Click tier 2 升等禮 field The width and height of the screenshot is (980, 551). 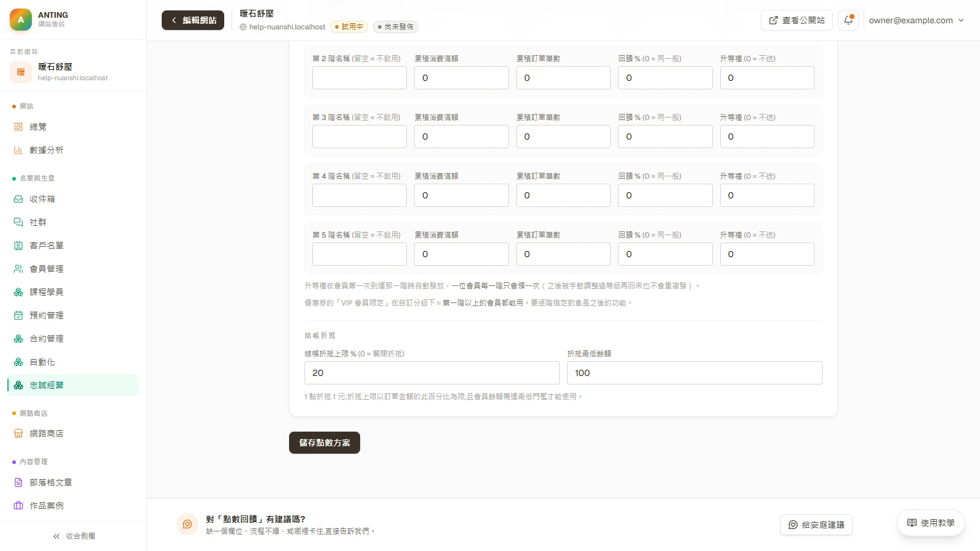pyautogui.click(x=767, y=78)
